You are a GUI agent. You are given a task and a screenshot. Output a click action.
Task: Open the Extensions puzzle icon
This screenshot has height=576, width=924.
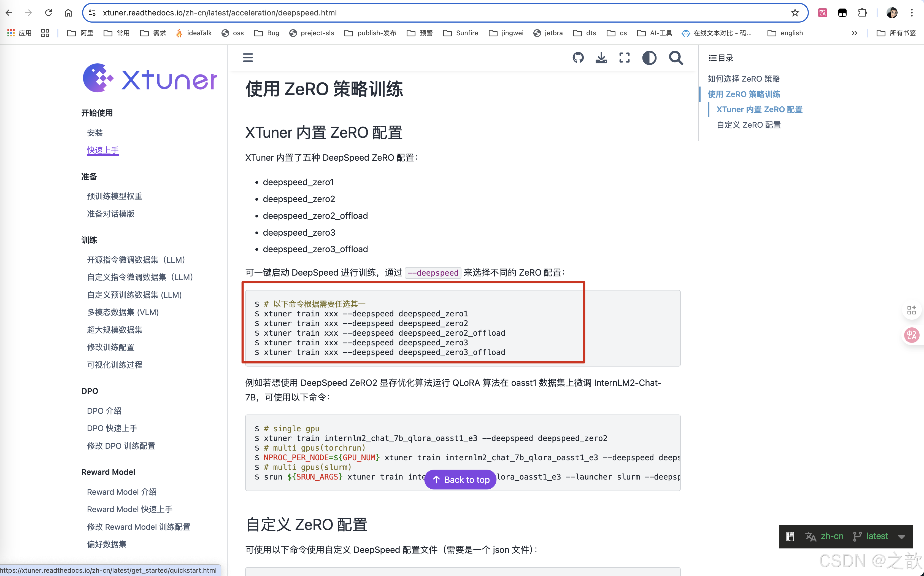coord(862,13)
